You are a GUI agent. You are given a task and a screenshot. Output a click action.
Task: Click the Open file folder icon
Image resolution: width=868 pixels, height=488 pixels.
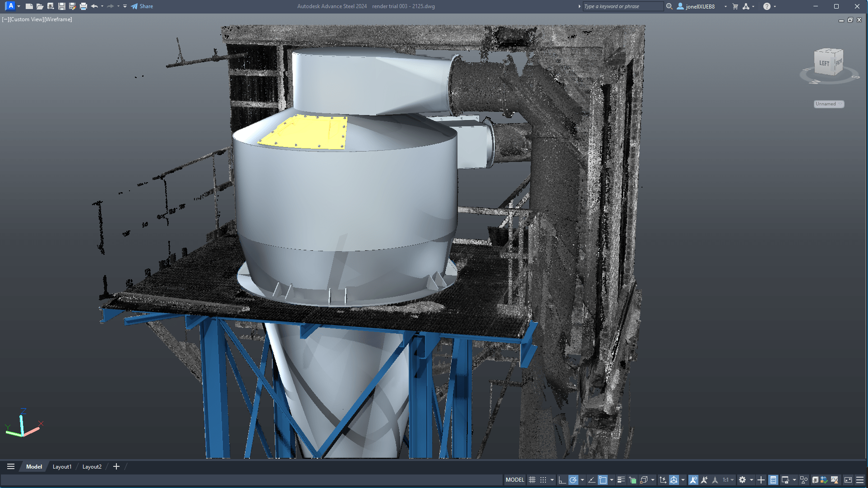click(40, 6)
